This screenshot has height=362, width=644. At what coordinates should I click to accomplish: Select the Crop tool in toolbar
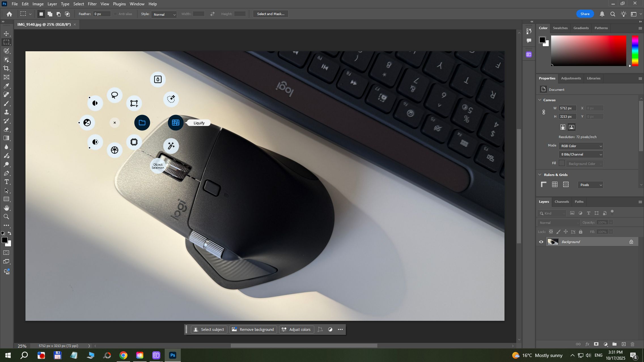pyautogui.click(x=6, y=68)
